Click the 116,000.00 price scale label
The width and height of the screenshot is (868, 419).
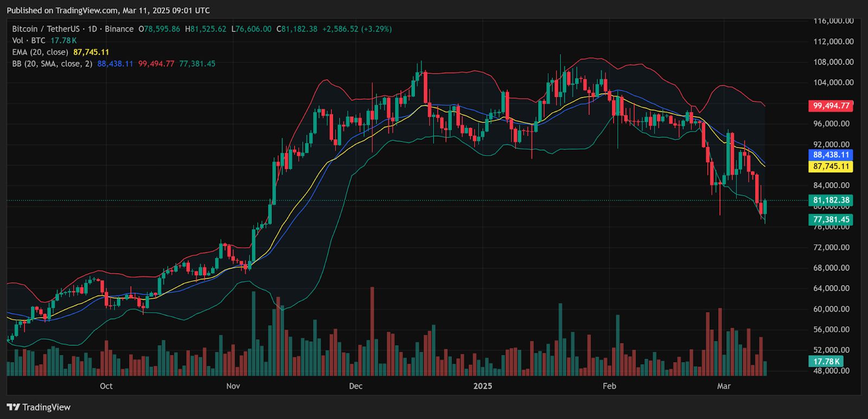coord(833,21)
